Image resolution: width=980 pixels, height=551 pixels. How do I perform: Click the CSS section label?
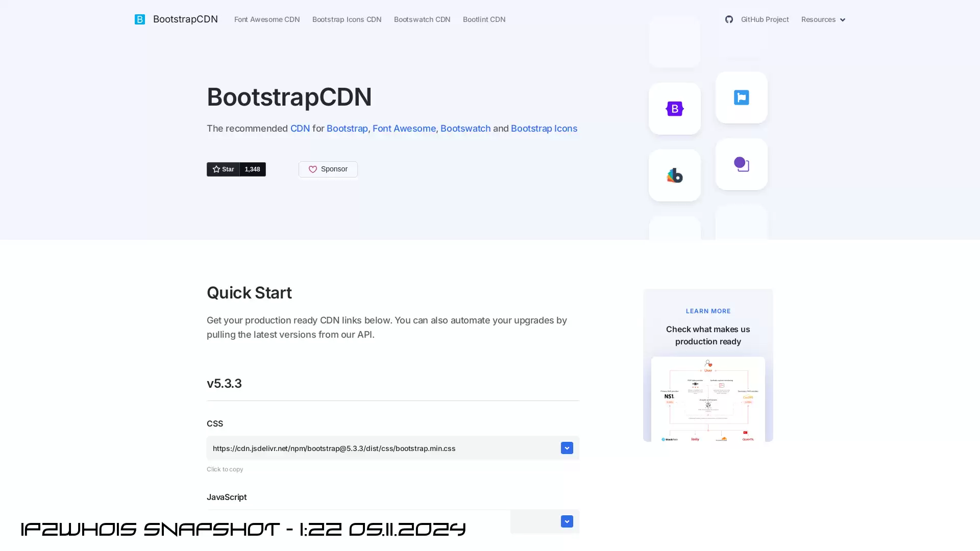point(215,423)
